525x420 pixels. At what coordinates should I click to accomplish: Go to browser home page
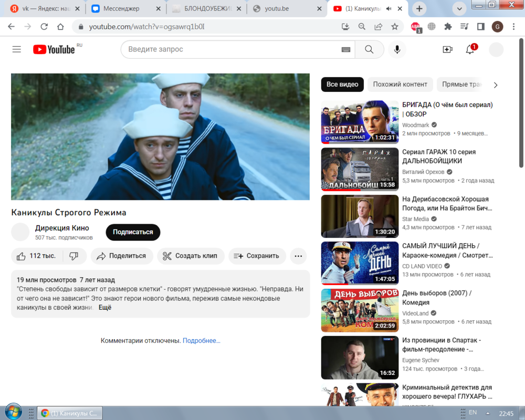60,27
